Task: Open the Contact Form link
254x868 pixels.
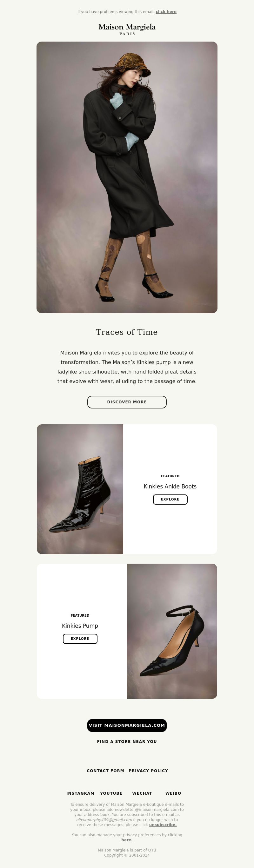Action: (x=105, y=771)
